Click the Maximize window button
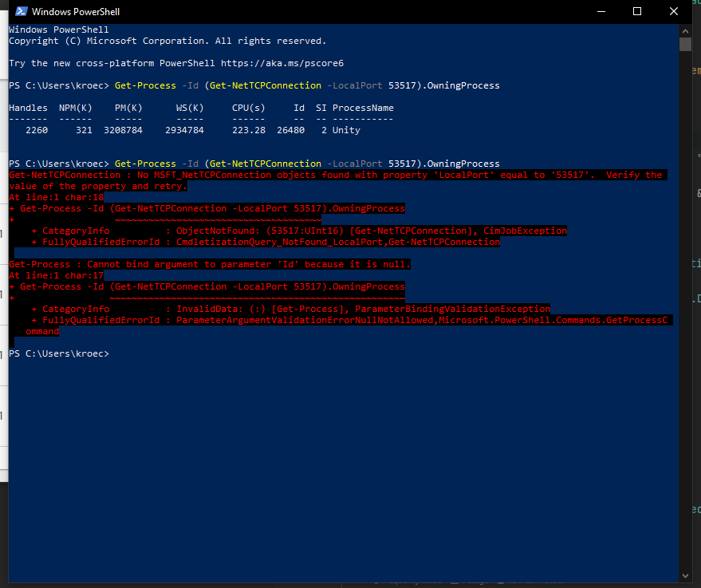 click(637, 11)
